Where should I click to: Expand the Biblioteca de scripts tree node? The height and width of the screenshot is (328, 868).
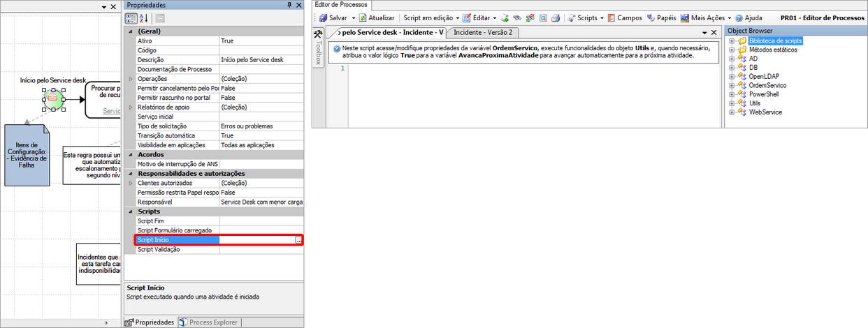point(732,41)
